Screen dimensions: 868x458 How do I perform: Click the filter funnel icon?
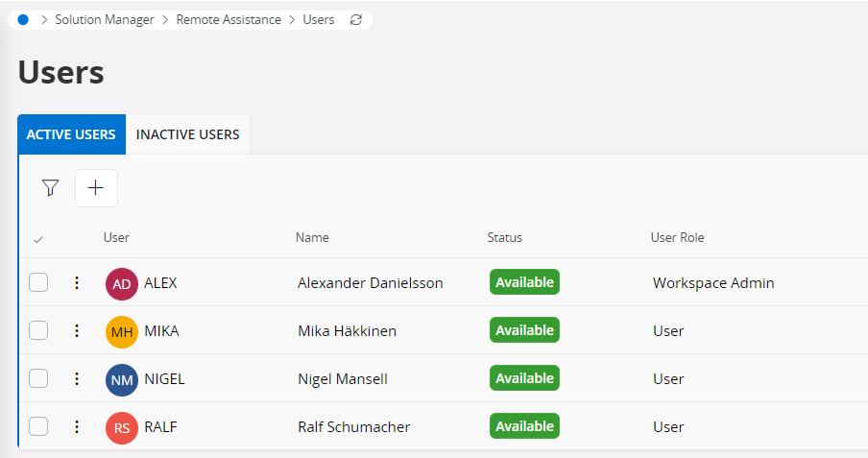(x=51, y=188)
